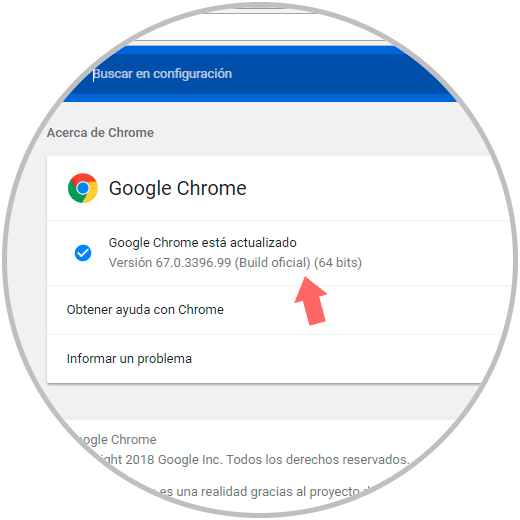Viewport: 520px width, 520px height.
Task: Click the blue settings header bar
Action: coord(260,74)
